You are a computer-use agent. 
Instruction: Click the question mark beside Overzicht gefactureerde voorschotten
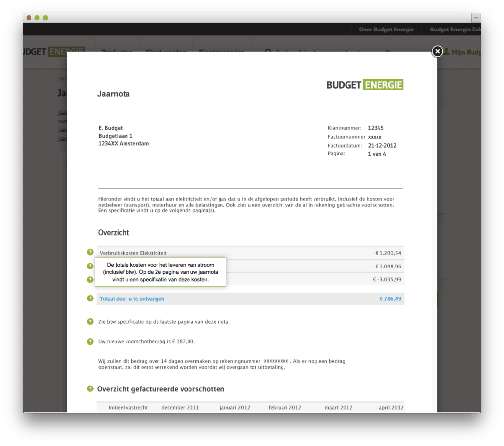[x=90, y=388]
